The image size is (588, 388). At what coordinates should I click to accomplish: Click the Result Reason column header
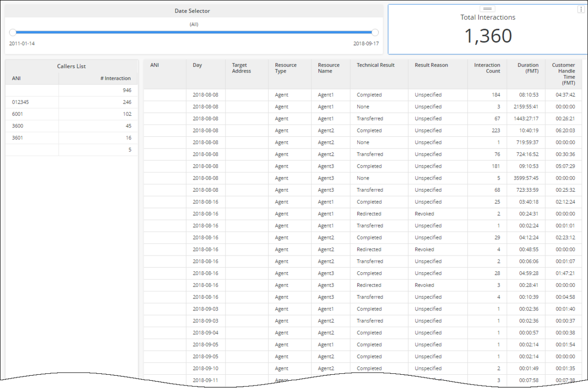pos(431,65)
